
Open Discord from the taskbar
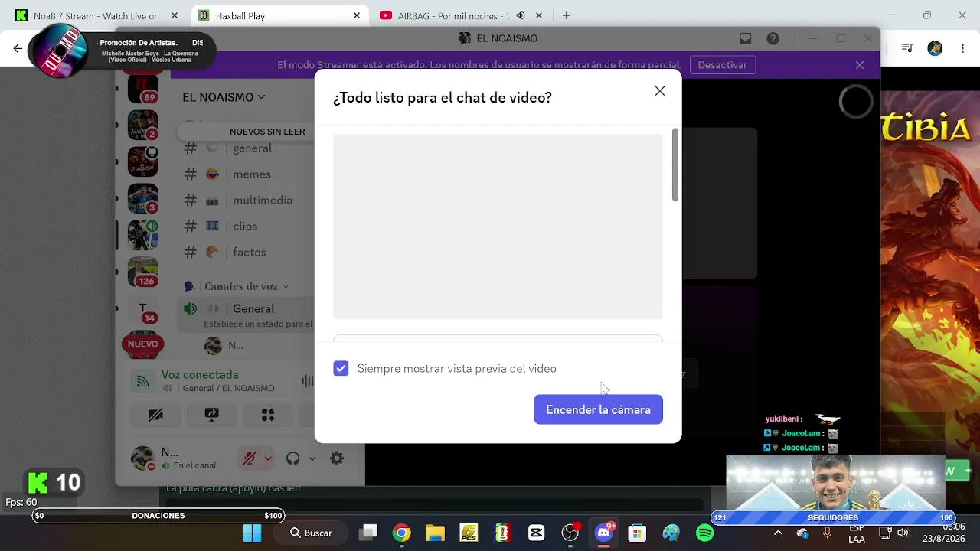[x=604, y=533]
